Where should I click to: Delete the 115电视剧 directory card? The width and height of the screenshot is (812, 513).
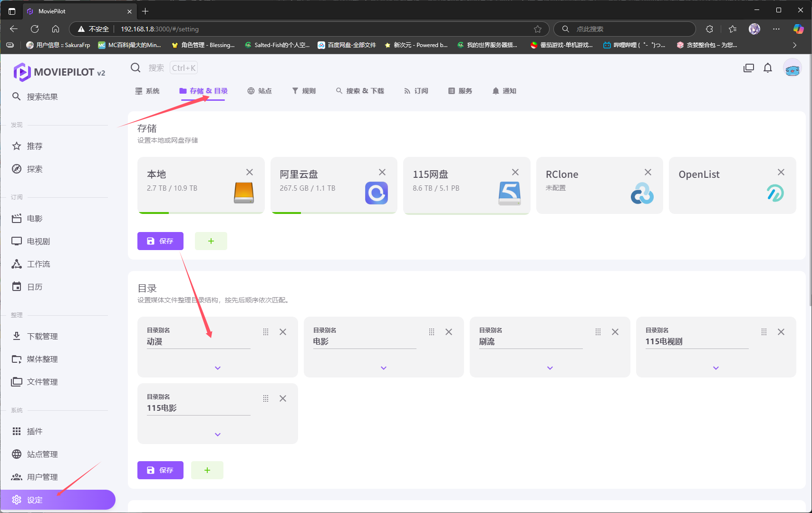781,332
